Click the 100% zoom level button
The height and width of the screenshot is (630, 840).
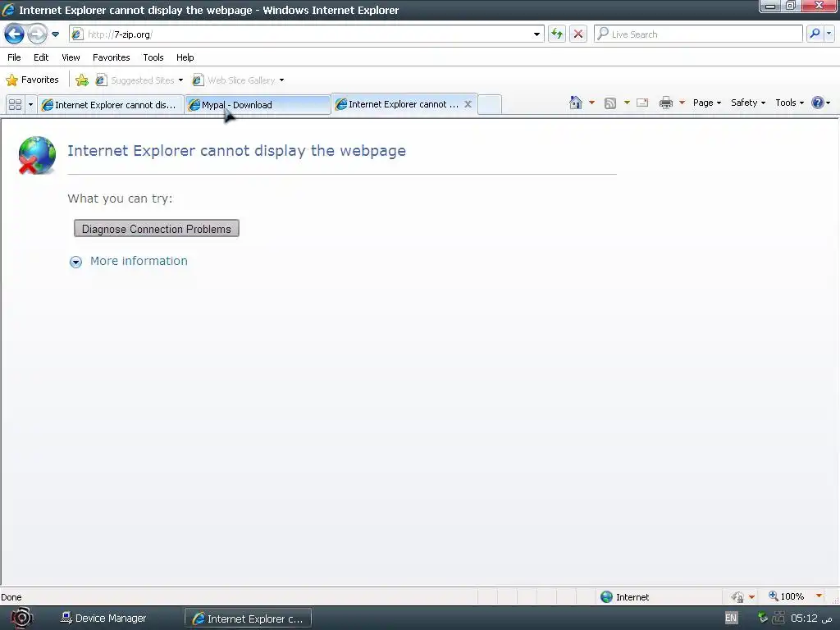coord(787,596)
